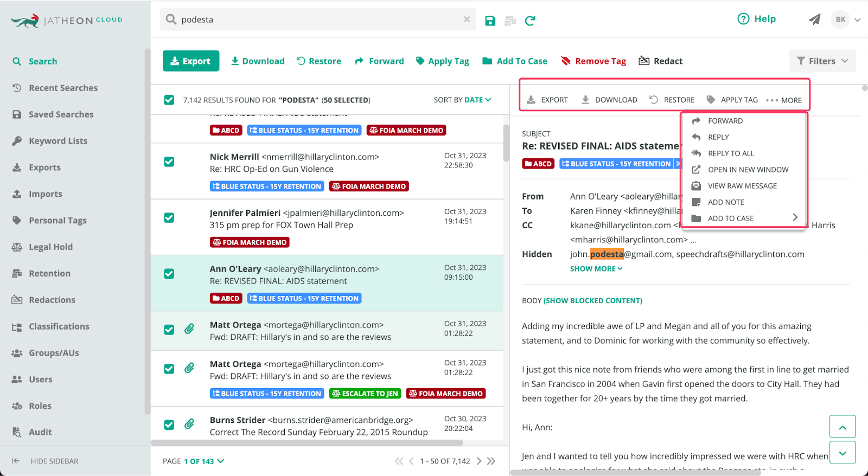Click Download in the preview pane toolbar
Image resolution: width=868 pixels, height=476 pixels.
pos(609,100)
